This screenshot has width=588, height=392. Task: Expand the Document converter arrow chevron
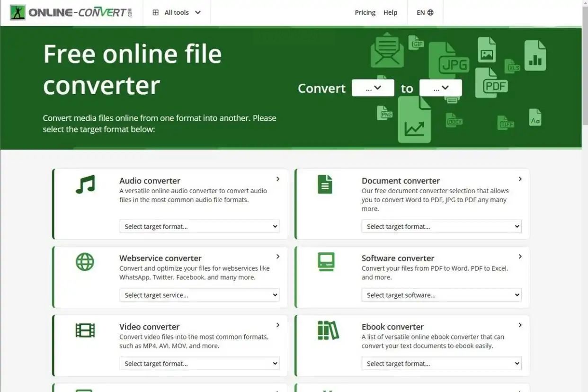coord(520,179)
